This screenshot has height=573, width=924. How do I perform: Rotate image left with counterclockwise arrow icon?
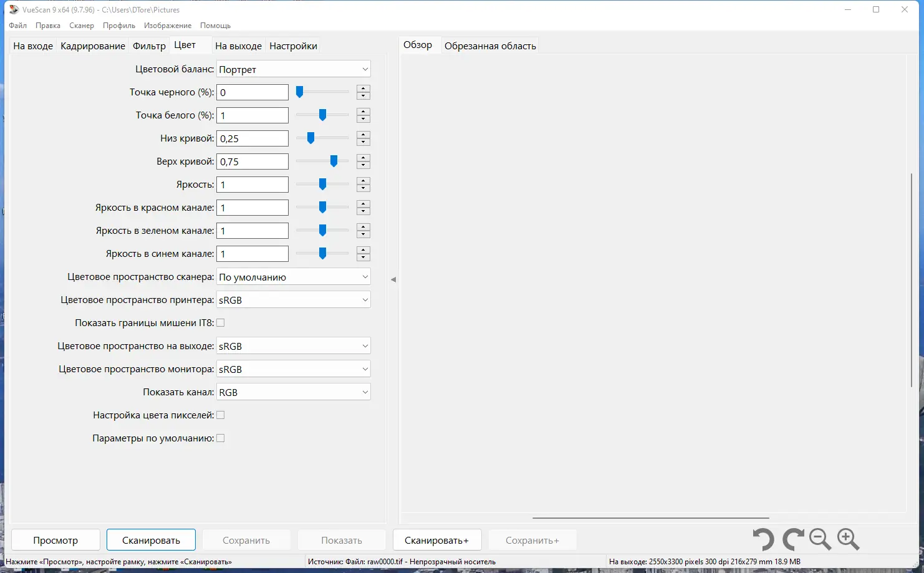[x=763, y=539]
